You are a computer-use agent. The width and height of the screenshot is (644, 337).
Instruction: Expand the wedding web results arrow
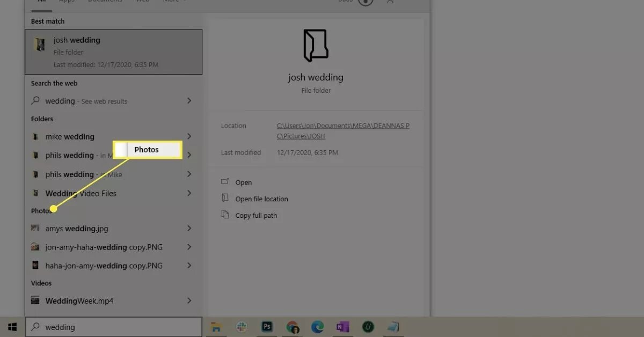(189, 100)
